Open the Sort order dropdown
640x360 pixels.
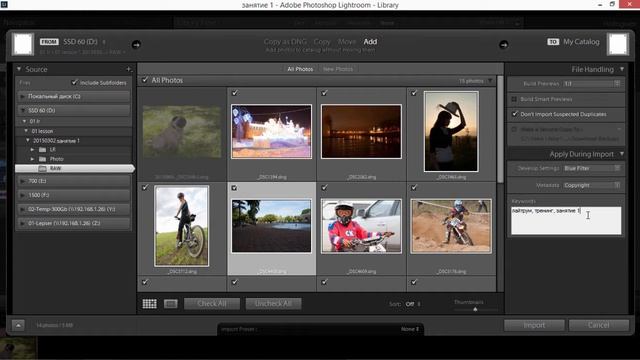[x=412, y=304]
